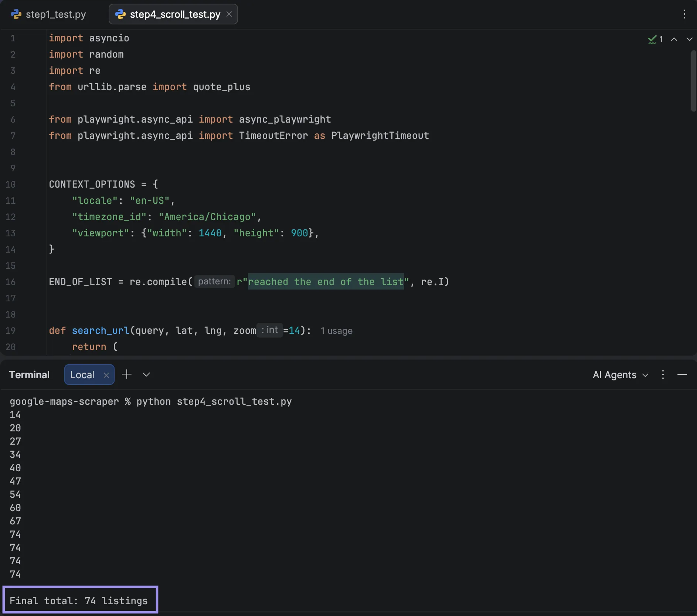
Task: Click the 'python step4_scroll_test.py' command line
Action: point(214,401)
